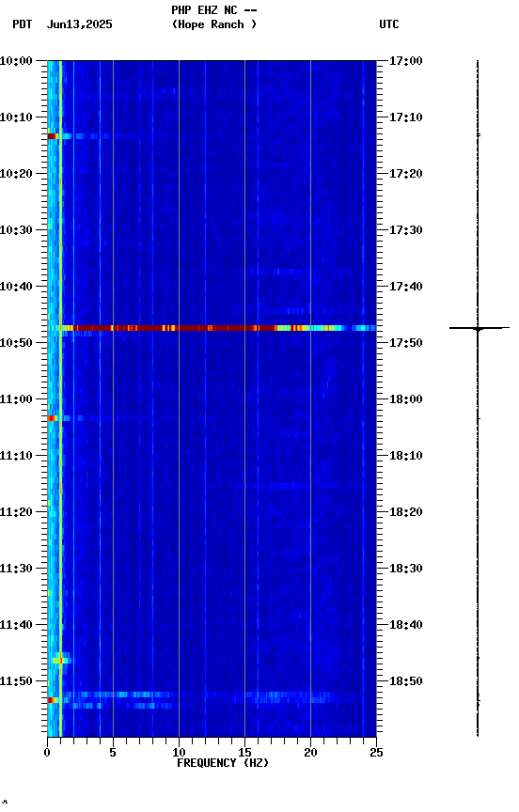Click the 18:30 UTC time label
Viewport: 519px width, 812px height.
coord(406,569)
